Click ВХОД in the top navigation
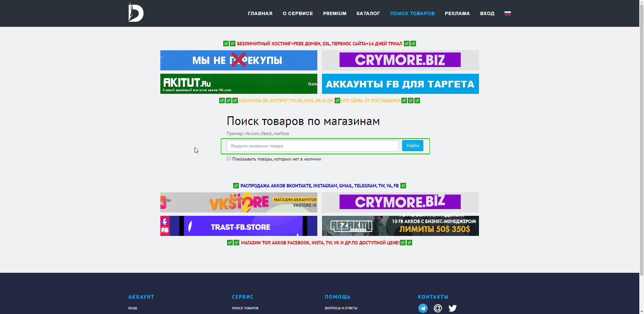Image resolution: width=644 pixels, height=314 pixels. click(x=487, y=13)
